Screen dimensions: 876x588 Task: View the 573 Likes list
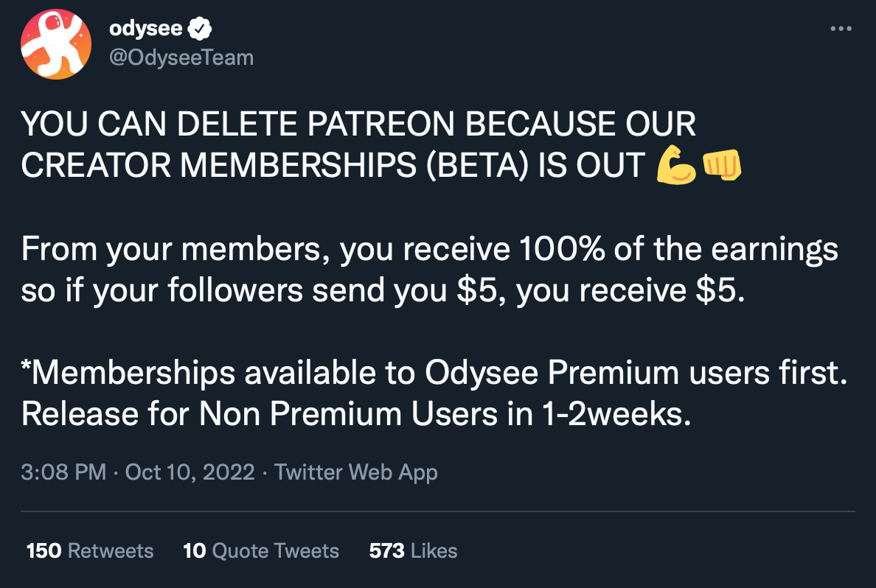tap(414, 551)
